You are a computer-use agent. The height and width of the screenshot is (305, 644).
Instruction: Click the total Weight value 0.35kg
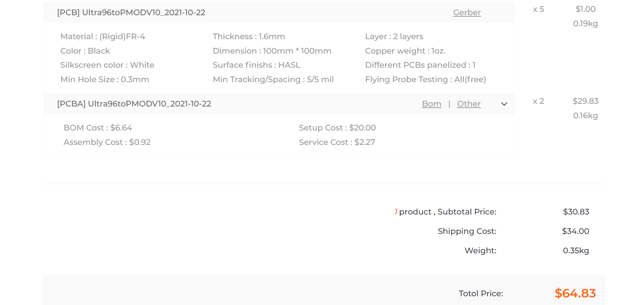click(576, 251)
